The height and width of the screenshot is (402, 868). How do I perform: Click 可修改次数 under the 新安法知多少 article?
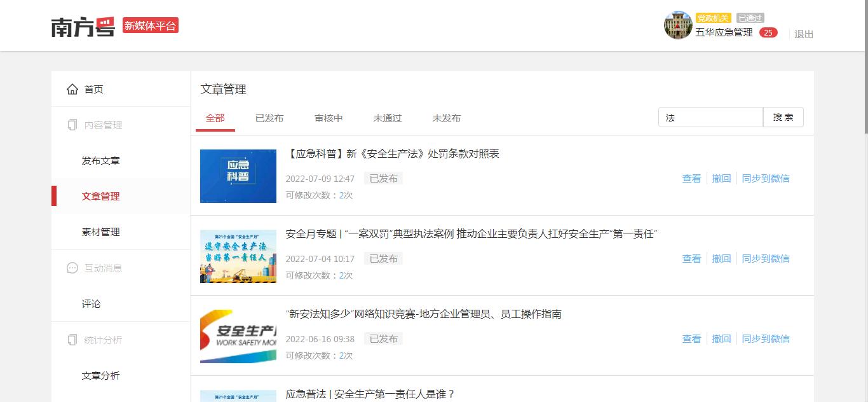[319, 356]
